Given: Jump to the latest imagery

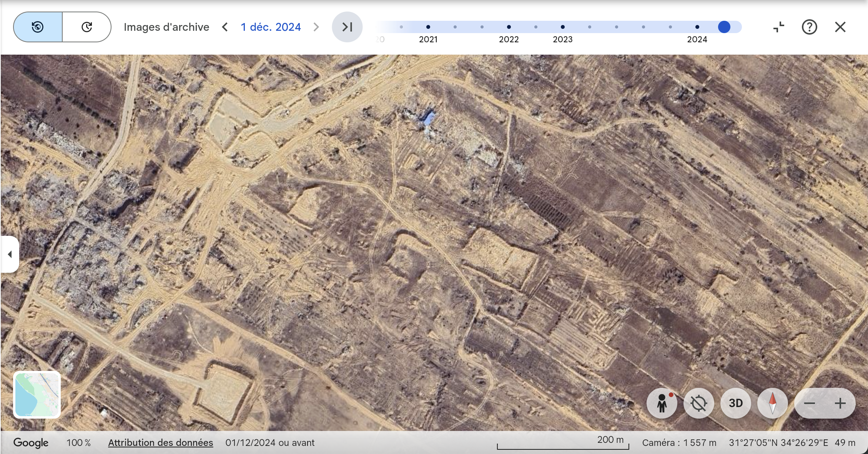Looking at the screenshot, I should 347,27.
